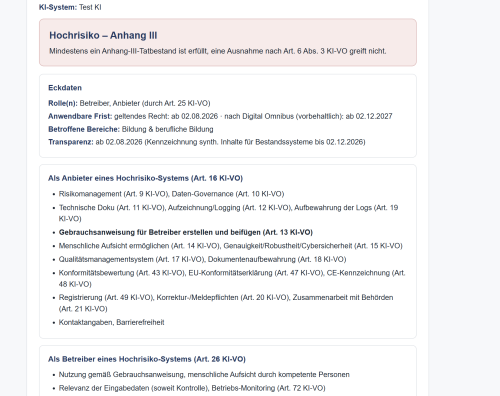Click the 'Registrierung (Art. 49 KI-VO)' bullet

click(226, 303)
